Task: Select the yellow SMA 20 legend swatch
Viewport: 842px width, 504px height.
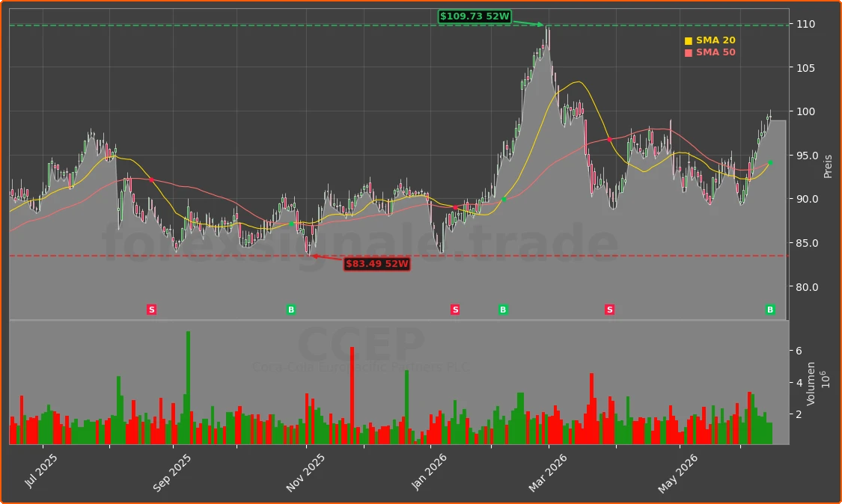Action: (x=689, y=41)
